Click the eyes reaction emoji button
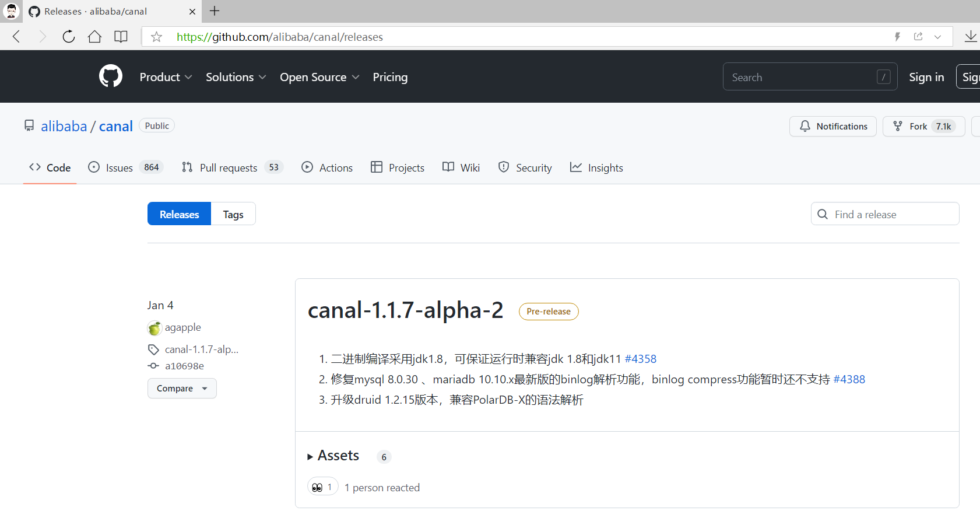This screenshot has height=521, width=980. click(x=322, y=487)
